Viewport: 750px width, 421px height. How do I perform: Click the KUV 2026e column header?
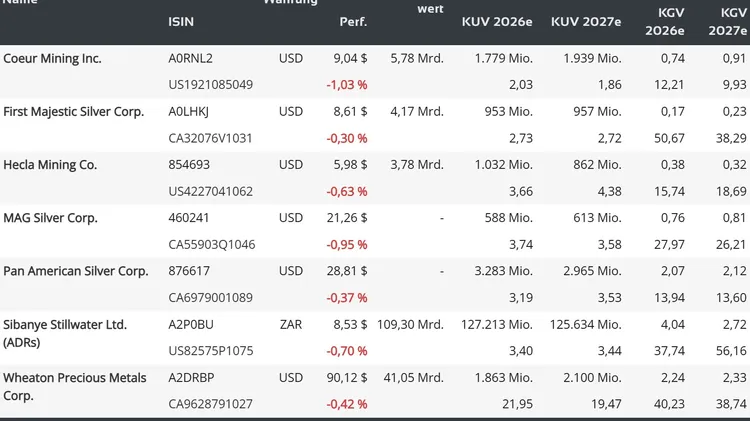point(496,22)
